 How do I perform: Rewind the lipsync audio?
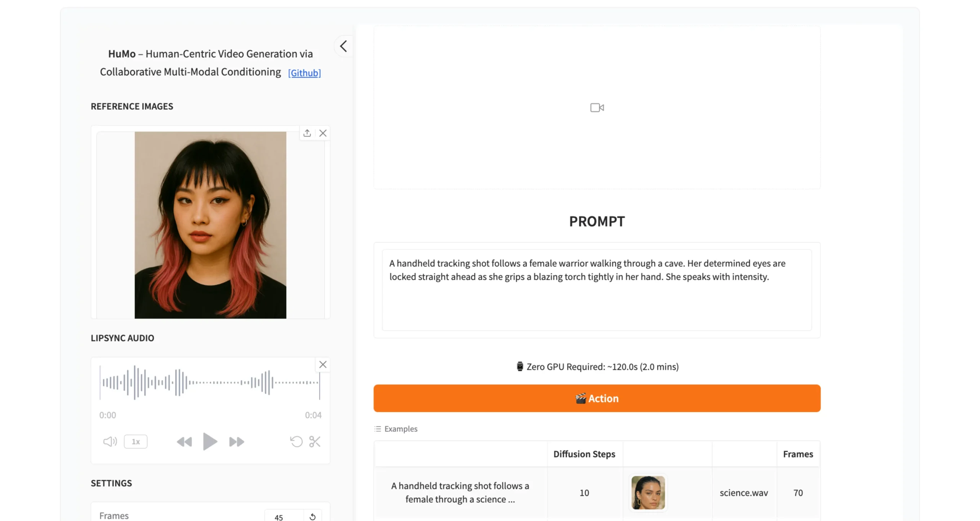[184, 442]
